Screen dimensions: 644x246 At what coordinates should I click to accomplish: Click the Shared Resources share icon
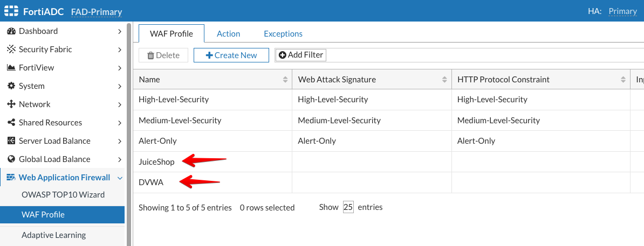[x=11, y=123]
